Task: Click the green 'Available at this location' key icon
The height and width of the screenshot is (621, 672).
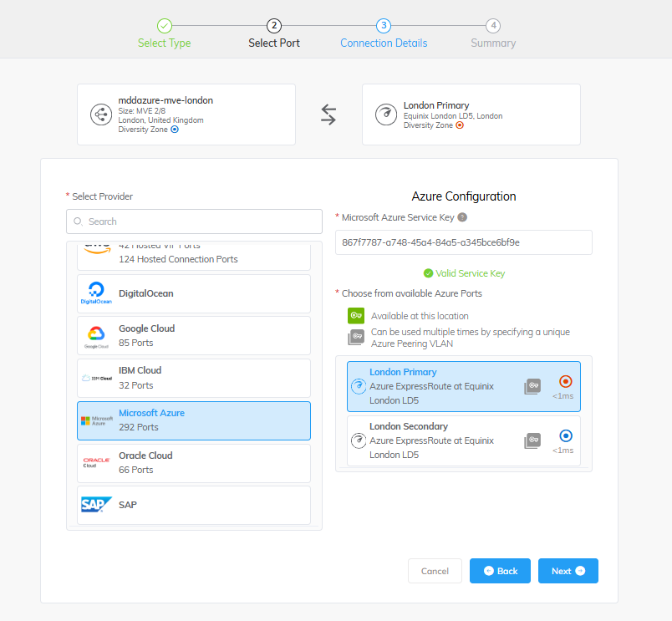Action: coord(356,315)
